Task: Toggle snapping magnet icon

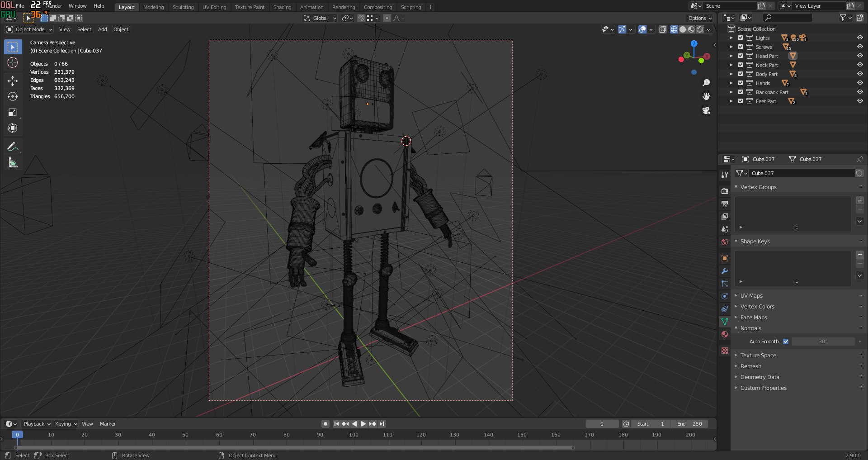Action: click(361, 18)
